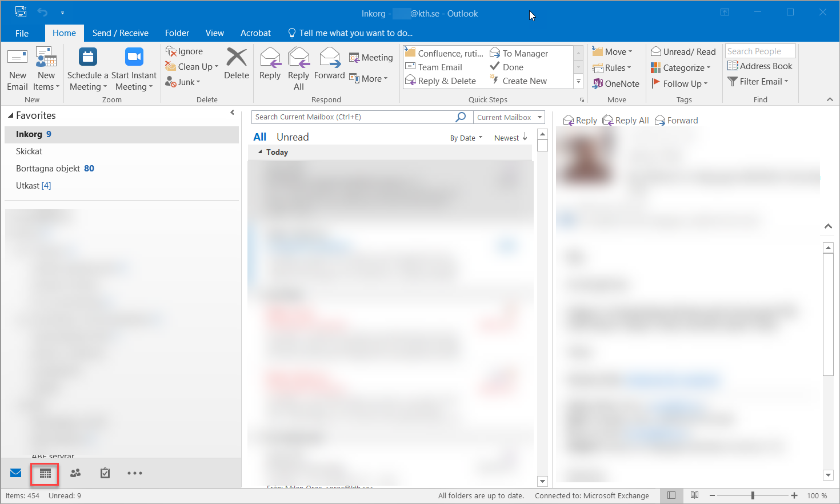Toggle sort order Newest arrow
This screenshot has height=504, width=840.
point(511,138)
